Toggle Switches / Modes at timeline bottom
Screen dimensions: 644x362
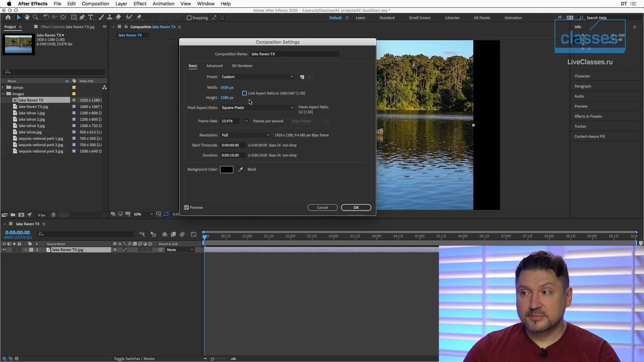[134, 359]
